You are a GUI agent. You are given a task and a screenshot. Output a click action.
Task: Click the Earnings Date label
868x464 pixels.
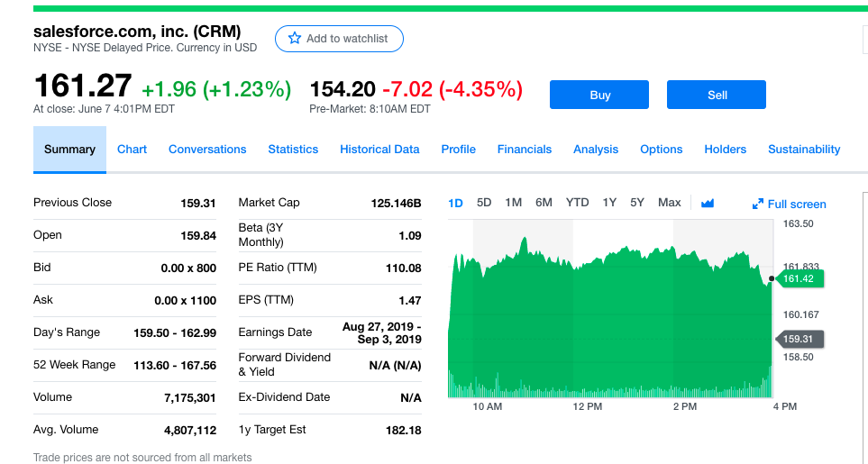pyautogui.click(x=275, y=332)
